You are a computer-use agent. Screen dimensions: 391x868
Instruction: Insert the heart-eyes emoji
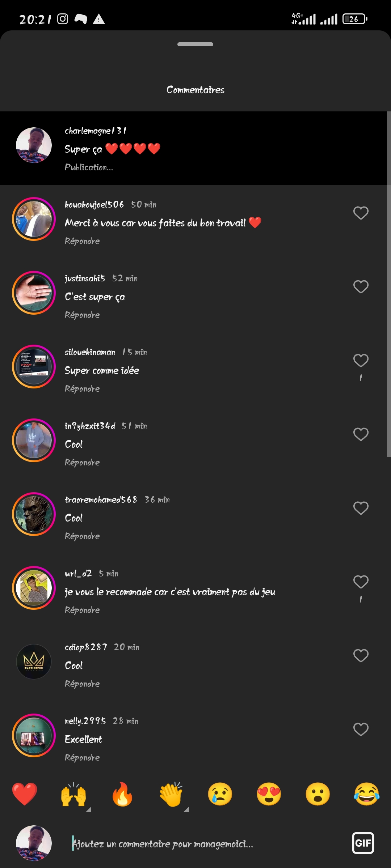pyautogui.click(x=269, y=794)
